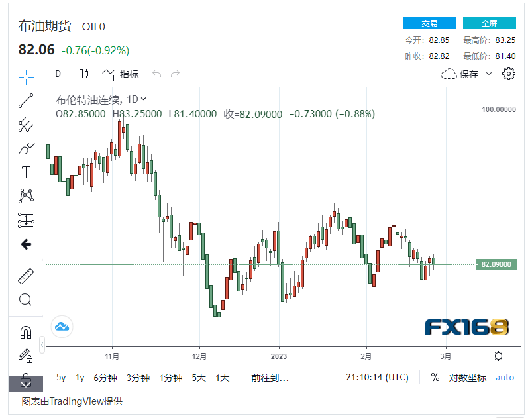Click the 前往到... go-to-date field
The image size is (532, 418).
coord(270,377)
